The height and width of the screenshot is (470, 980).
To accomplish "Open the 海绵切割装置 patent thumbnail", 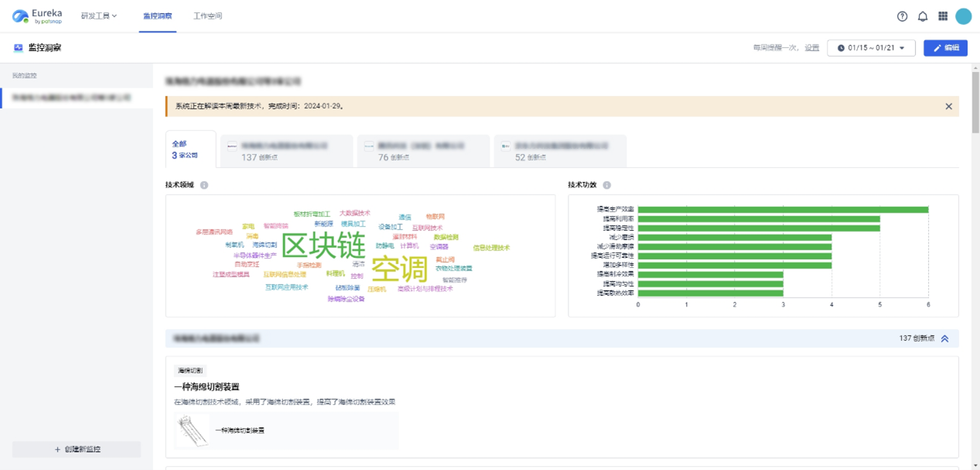I will coord(192,431).
